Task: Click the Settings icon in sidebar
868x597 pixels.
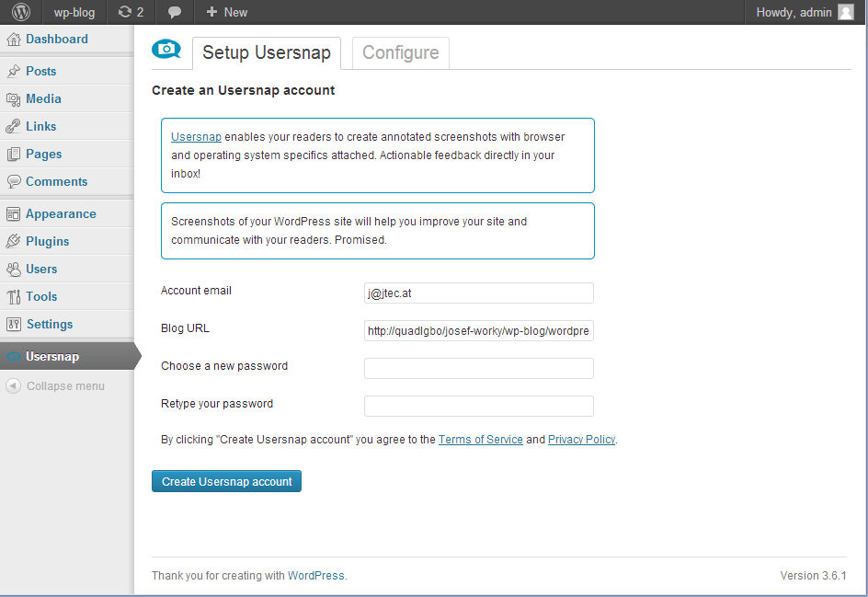Action: coord(13,325)
